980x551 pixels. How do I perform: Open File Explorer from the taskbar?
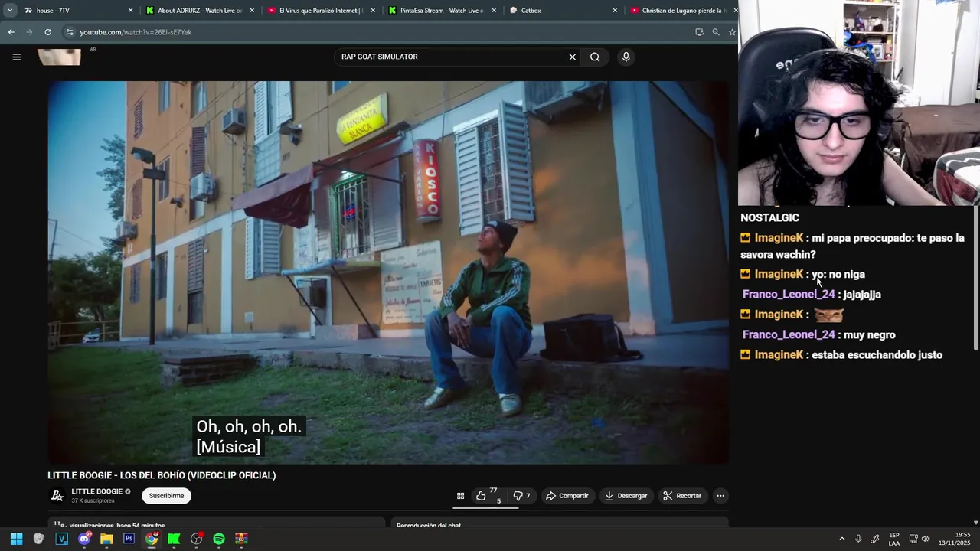(x=106, y=539)
